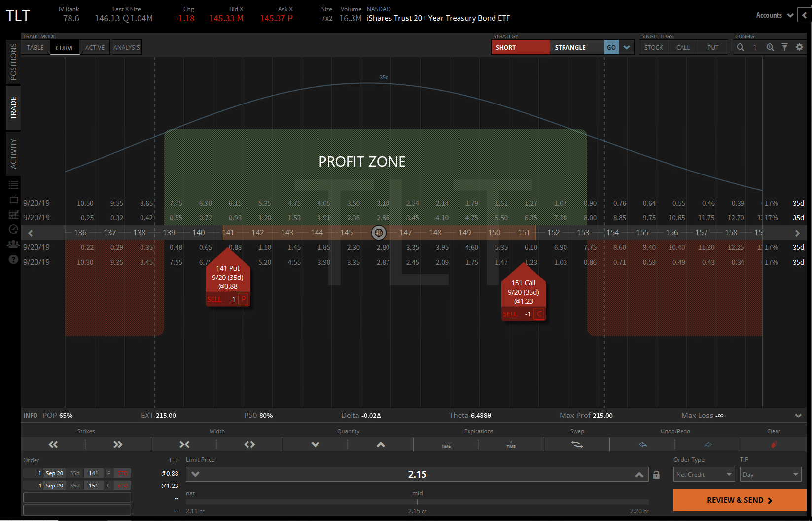Open the help question mark icon
The height and width of the screenshot is (521, 812).
pos(13,259)
